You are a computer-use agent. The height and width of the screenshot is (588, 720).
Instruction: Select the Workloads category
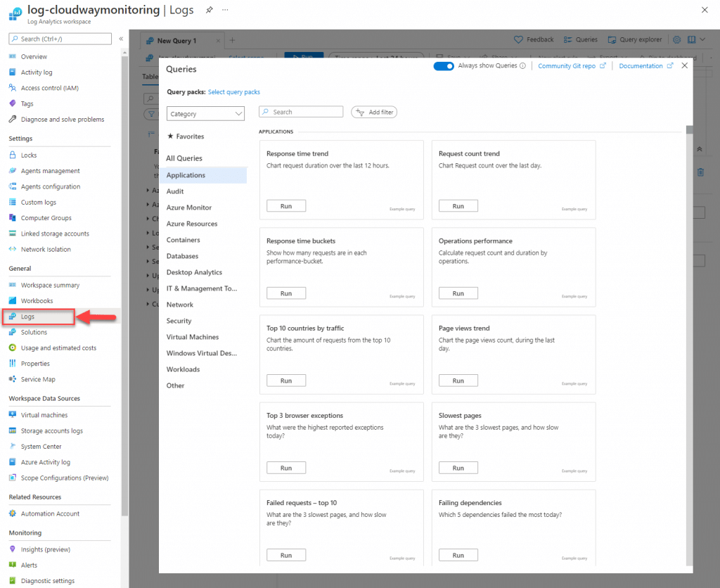click(184, 369)
